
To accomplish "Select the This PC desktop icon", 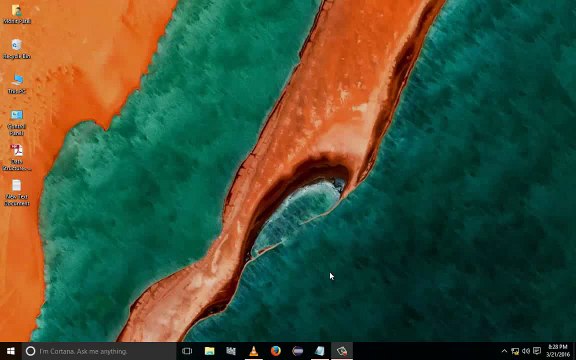I will (17, 84).
